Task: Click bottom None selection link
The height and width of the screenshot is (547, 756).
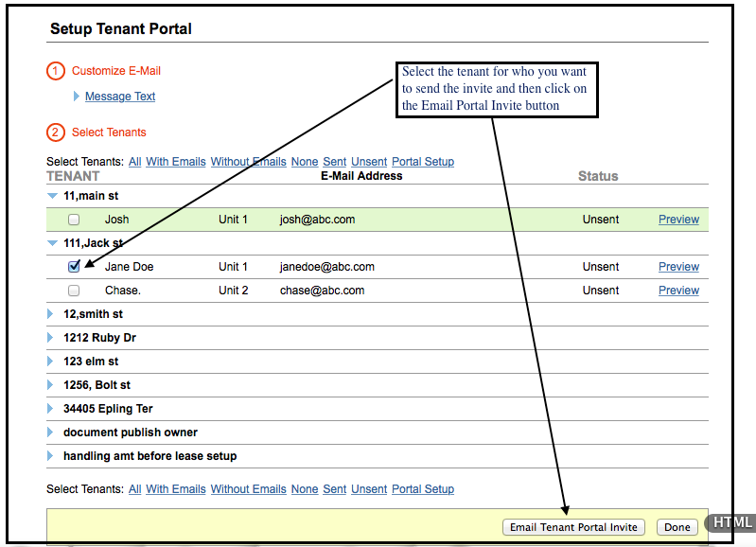Action: coord(305,489)
